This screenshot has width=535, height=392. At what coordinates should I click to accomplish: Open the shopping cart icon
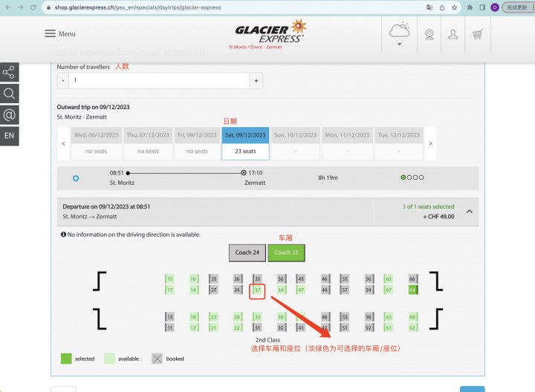coord(477,34)
